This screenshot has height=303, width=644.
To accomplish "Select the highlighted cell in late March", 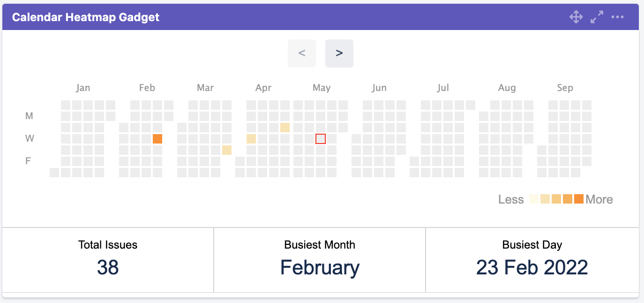I will tap(227, 150).
